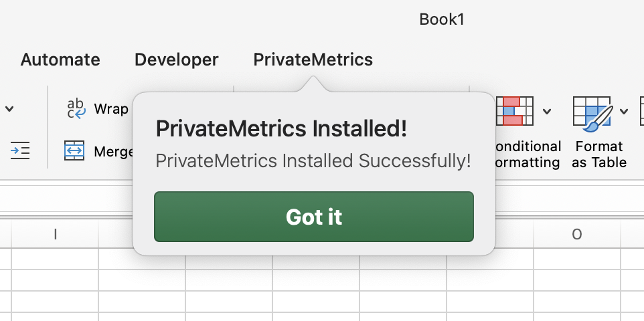The image size is (644, 321).
Task: Click the Merge cells icon
Action: (74, 151)
